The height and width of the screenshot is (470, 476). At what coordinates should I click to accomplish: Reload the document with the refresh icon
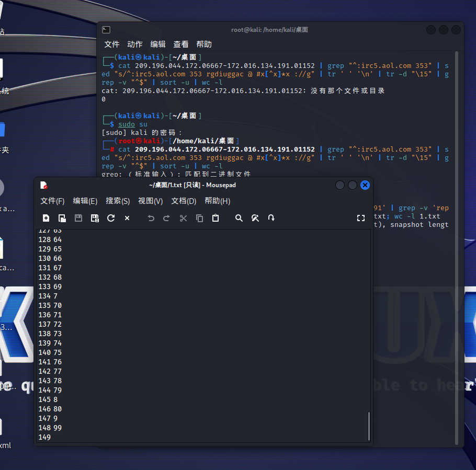(111, 218)
